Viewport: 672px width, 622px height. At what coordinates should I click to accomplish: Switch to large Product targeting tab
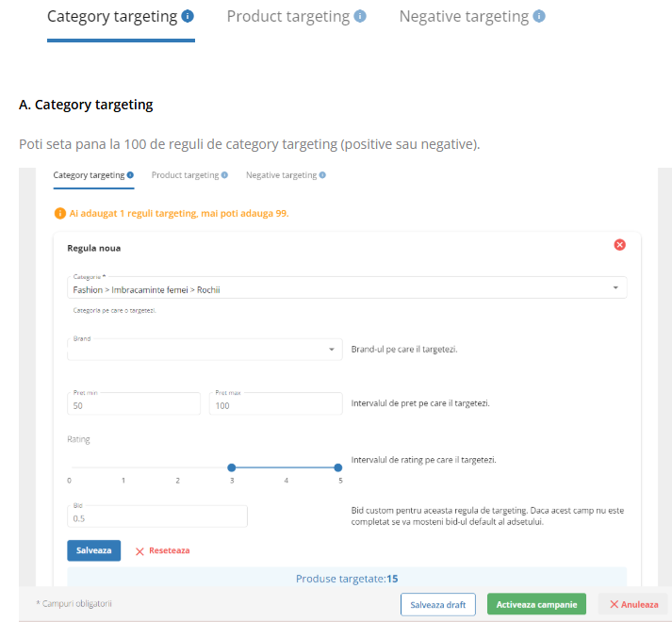[288, 16]
